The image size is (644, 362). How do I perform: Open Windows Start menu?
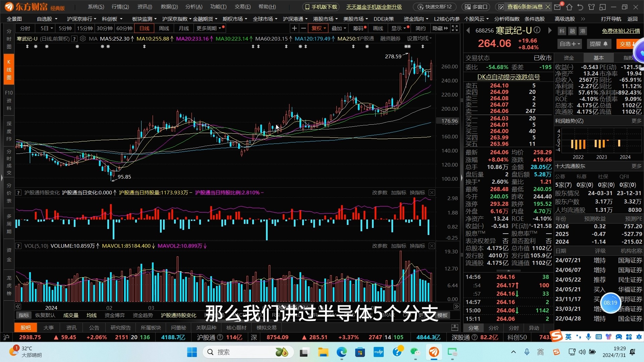tap(192, 352)
